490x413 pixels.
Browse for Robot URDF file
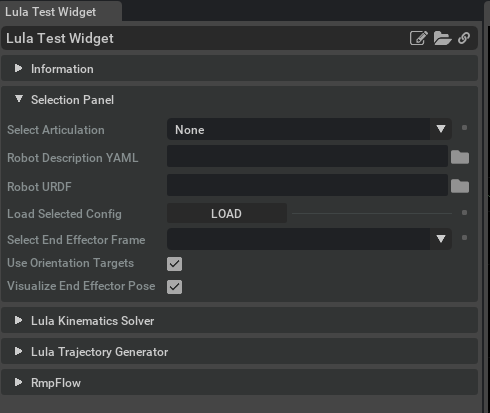[460, 186]
